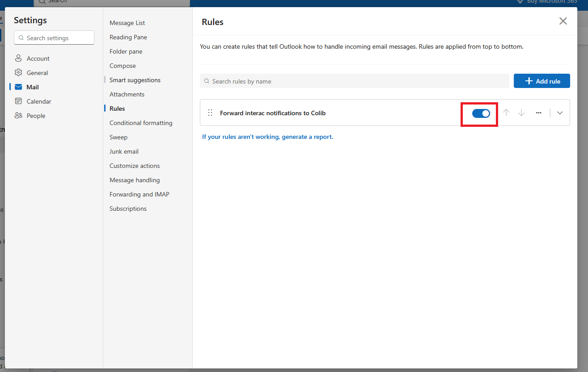Open Attachments settings

click(127, 94)
